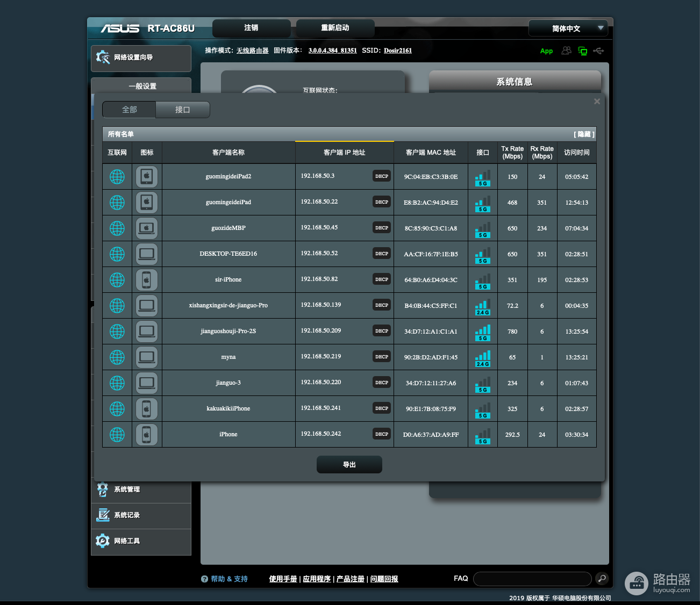Click client name jianguoshouji-Pro-2S
The width and height of the screenshot is (700, 605).
228,332
